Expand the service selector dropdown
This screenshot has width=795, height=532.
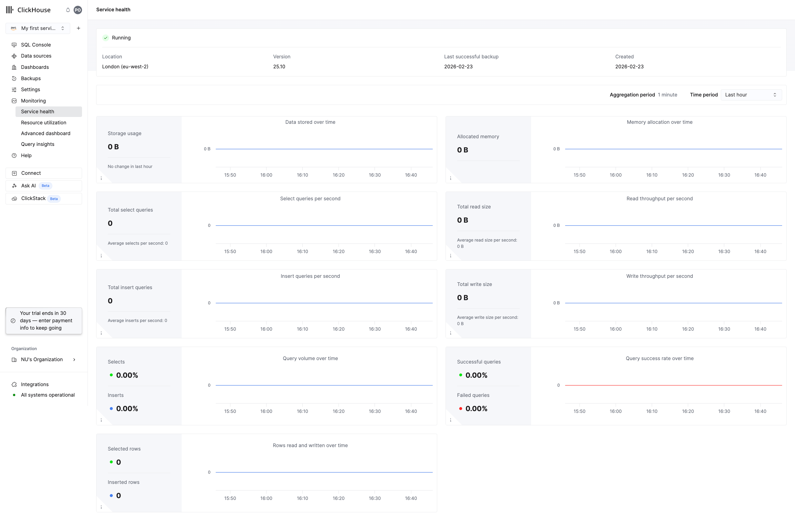(x=38, y=28)
